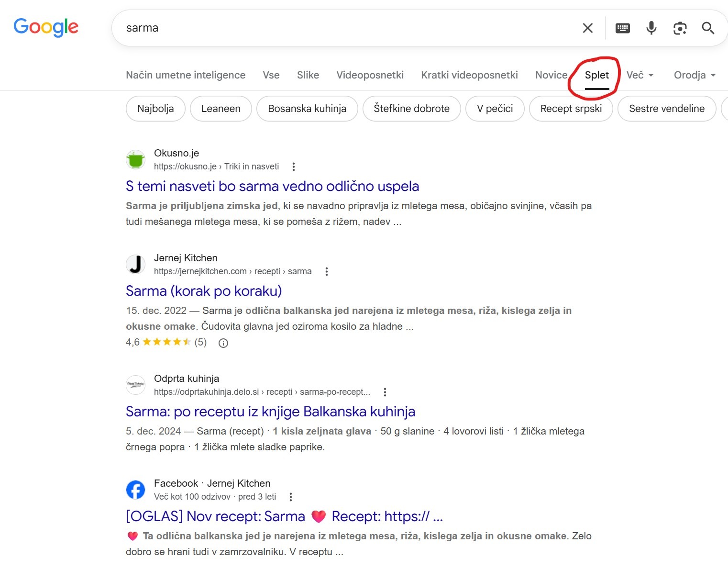Select the Bosanska kuhinja filter chip
728x569 pixels.
307,109
